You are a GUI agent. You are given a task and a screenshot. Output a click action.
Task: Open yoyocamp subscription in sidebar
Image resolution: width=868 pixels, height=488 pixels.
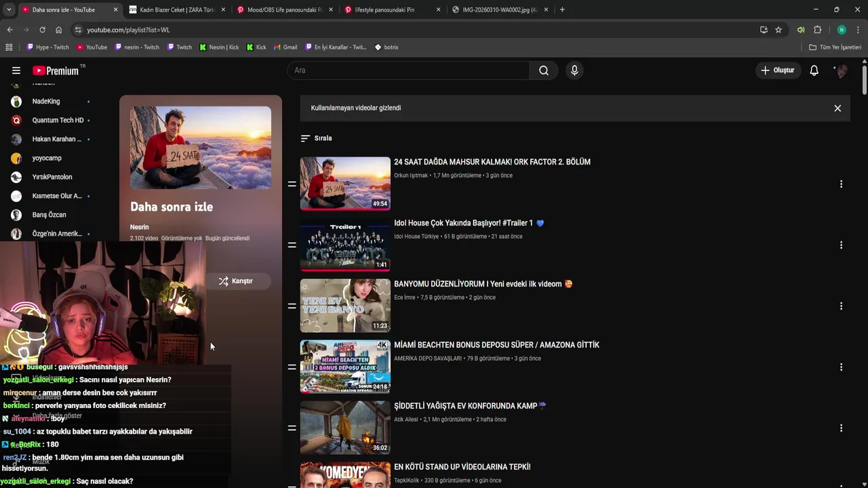pos(47,159)
